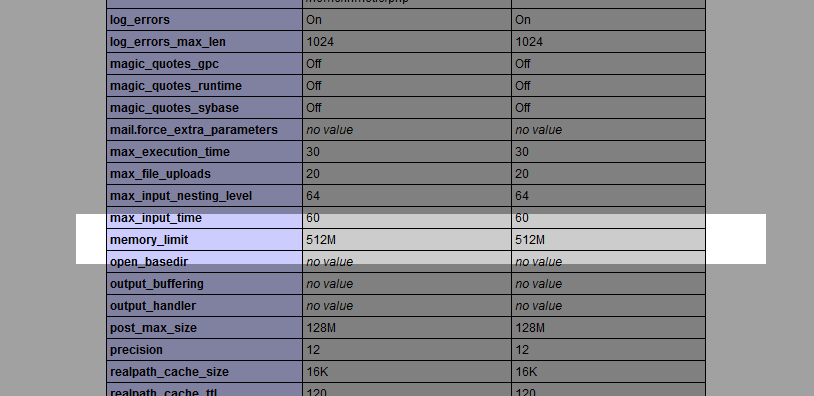This screenshot has width=814, height=396.
Task: Click the max_input_time directive cell
Action: coord(205,218)
